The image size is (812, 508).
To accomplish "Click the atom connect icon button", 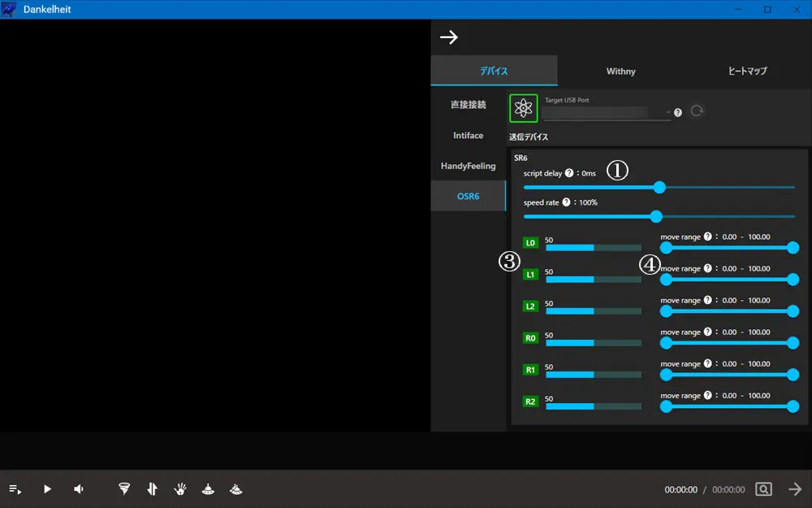I will click(524, 108).
